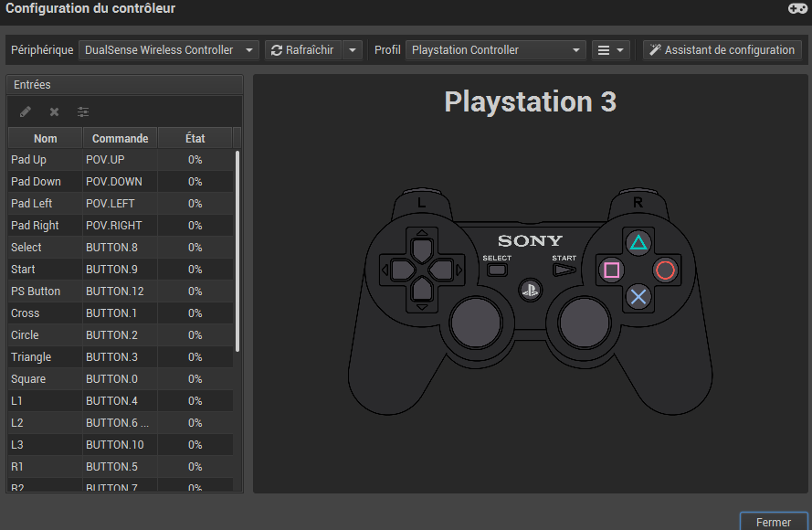The width and height of the screenshot is (812, 530).
Task: Click the Fermer button
Action: pyautogui.click(x=773, y=522)
